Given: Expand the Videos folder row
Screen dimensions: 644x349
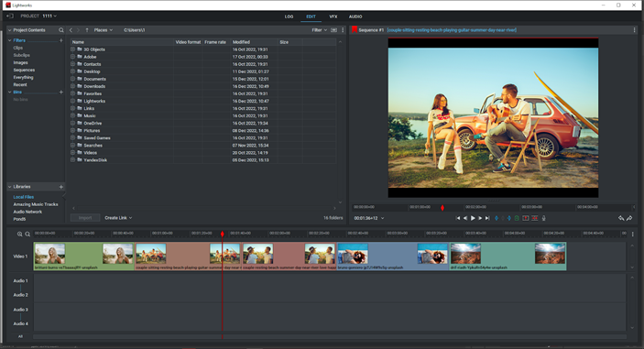Looking at the screenshot, I should (72, 153).
